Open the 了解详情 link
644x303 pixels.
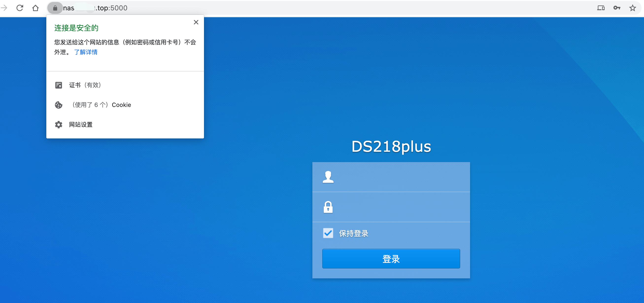[86, 52]
